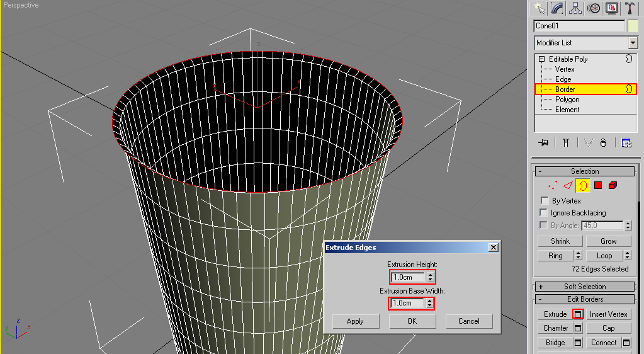Select Element in the modifier stack

click(567, 110)
